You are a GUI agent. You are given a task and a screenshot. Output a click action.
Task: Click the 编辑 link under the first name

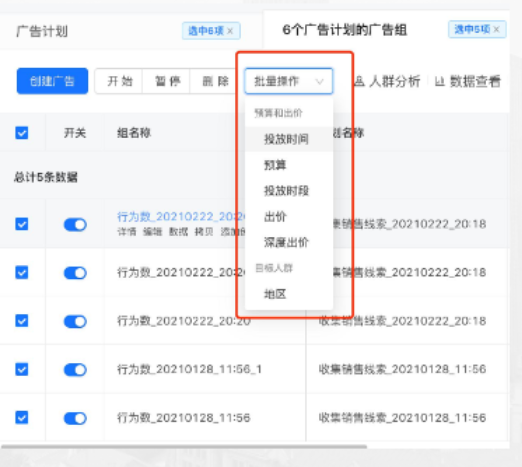pos(152,231)
